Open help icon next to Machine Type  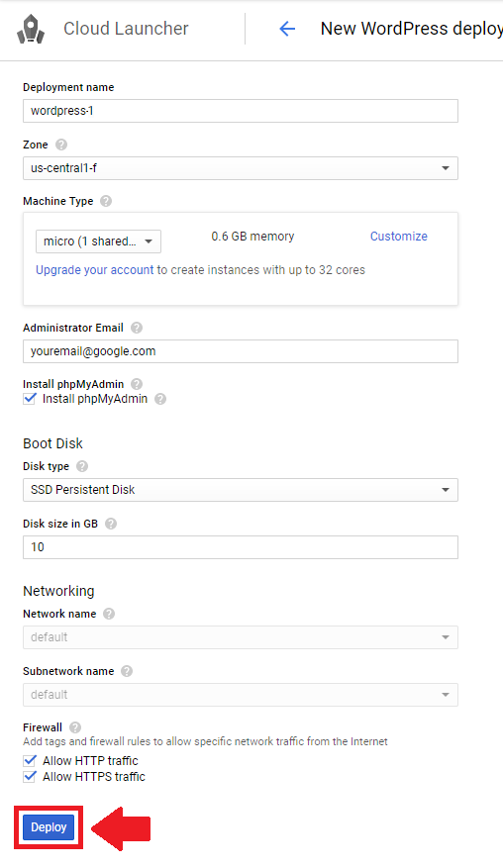point(106,201)
